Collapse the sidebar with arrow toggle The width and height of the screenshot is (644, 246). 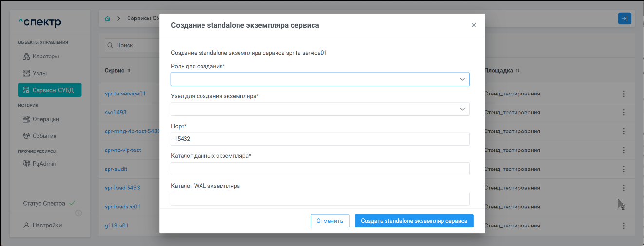(79, 213)
